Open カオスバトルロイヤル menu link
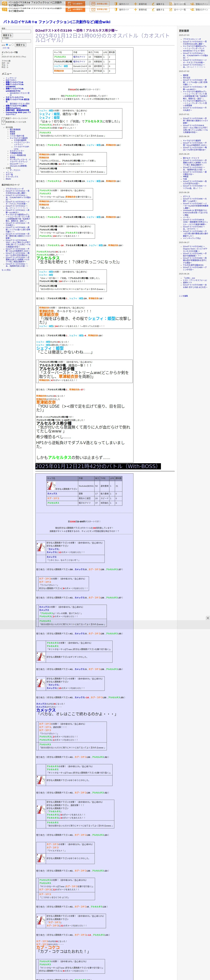The image size is (210, 980). [x=15, y=97]
